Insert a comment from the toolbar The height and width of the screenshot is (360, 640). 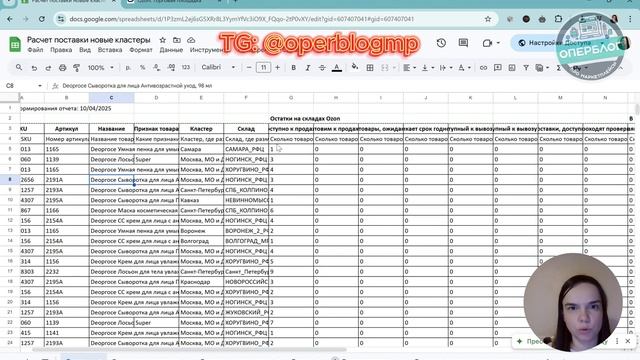tap(498, 68)
